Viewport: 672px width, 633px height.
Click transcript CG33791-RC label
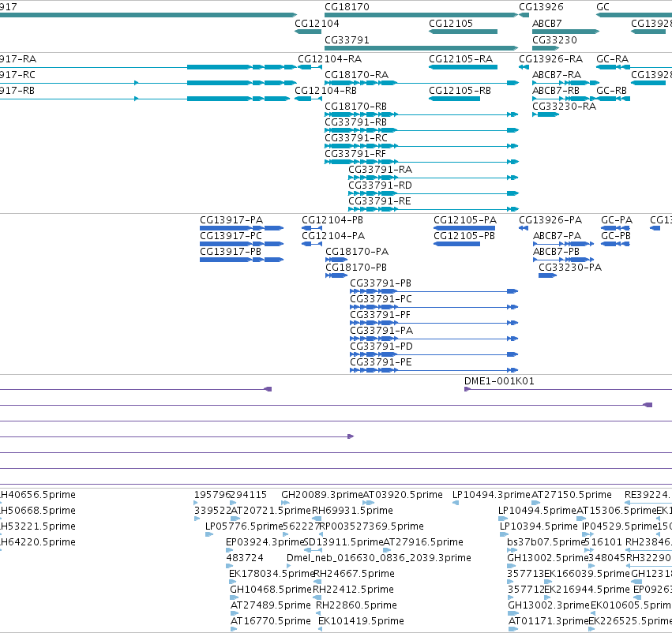tap(356, 138)
